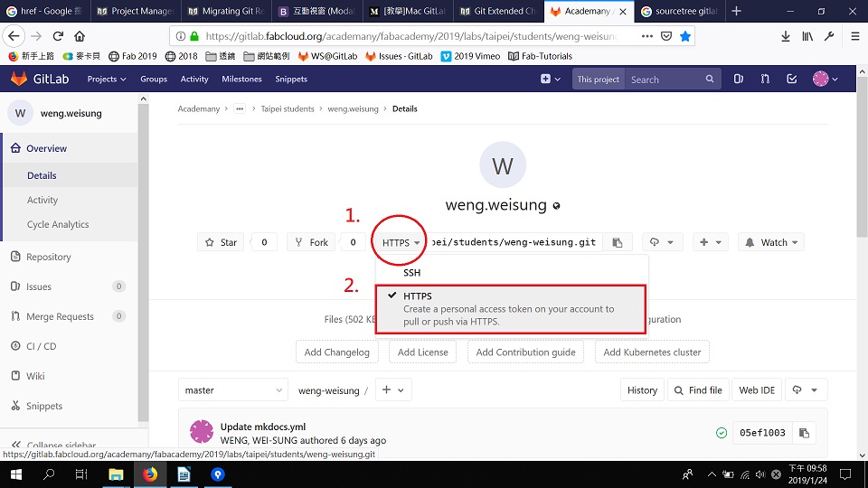This screenshot has height=488, width=868.
Task: Click the GitLab fox logo
Action: coord(19,80)
